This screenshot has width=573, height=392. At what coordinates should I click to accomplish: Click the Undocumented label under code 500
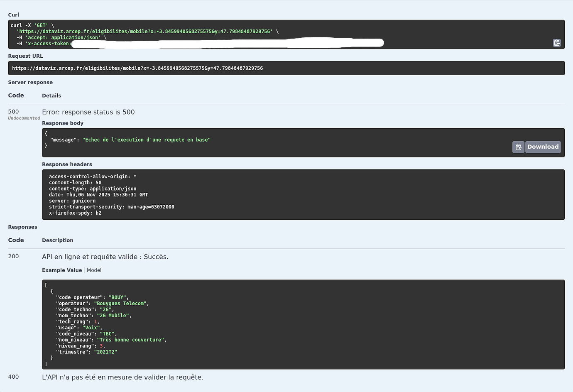click(x=24, y=118)
